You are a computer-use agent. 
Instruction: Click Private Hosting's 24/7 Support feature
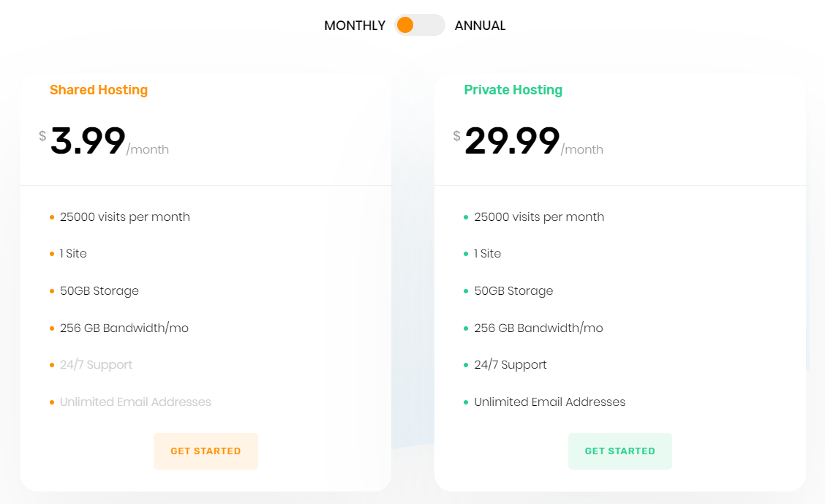coord(511,364)
